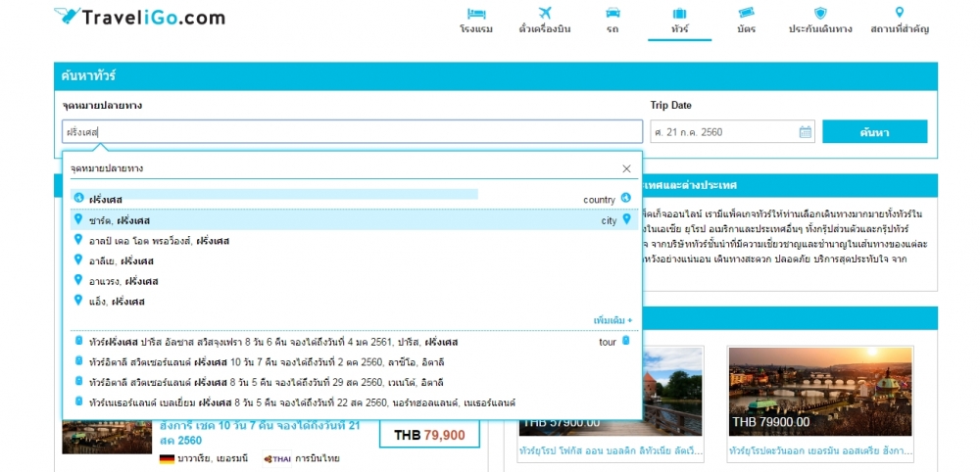Open travel insurance shield icon
Screen dimensions: 980x472
coord(819,14)
